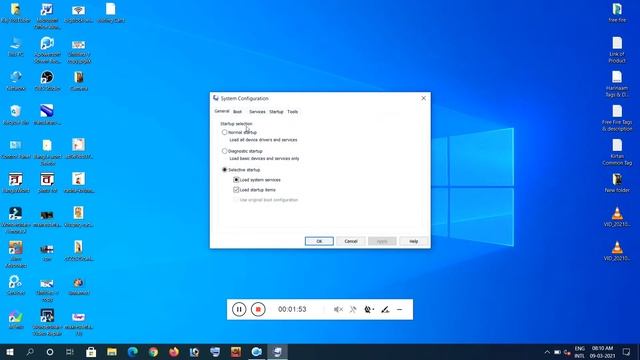Viewport: 640px width, 360px height.
Task: Open the General tab in System Configuration
Action: pos(222,111)
